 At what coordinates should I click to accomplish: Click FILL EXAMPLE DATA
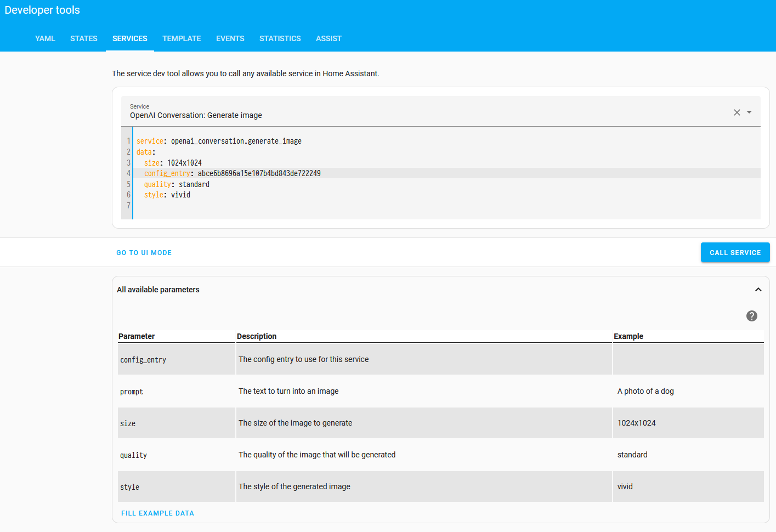coord(157,513)
